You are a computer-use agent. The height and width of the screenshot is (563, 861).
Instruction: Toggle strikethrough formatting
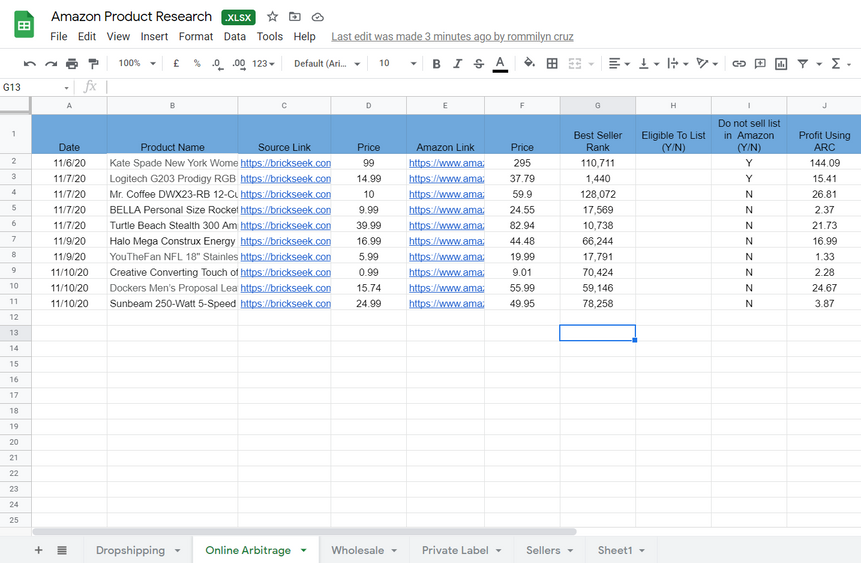click(x=479, y=64)
